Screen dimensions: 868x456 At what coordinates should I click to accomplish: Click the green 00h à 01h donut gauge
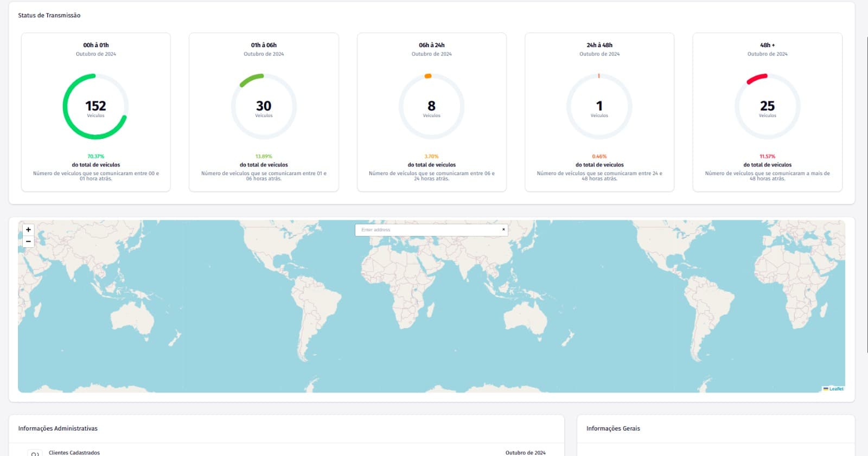(x=95, y=106)
